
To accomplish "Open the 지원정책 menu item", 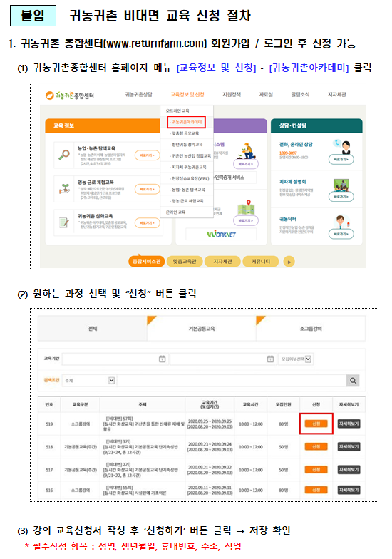I will click(232, 94).
